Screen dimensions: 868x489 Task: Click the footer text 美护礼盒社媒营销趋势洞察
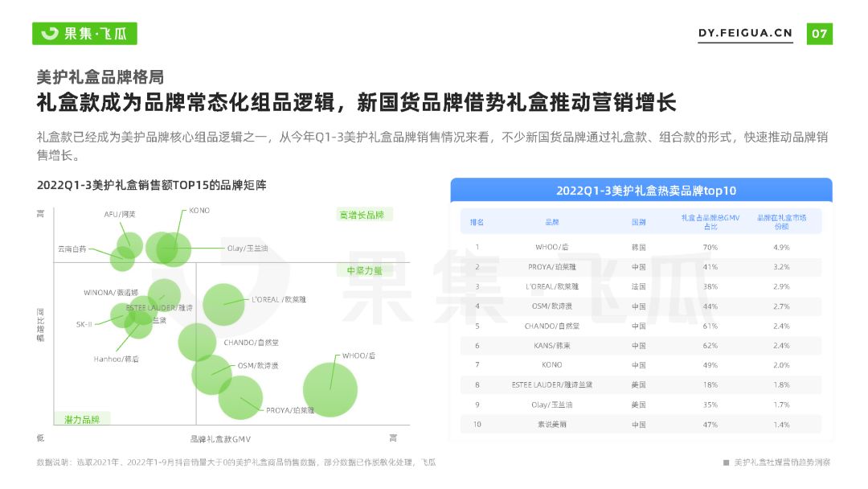782,462
